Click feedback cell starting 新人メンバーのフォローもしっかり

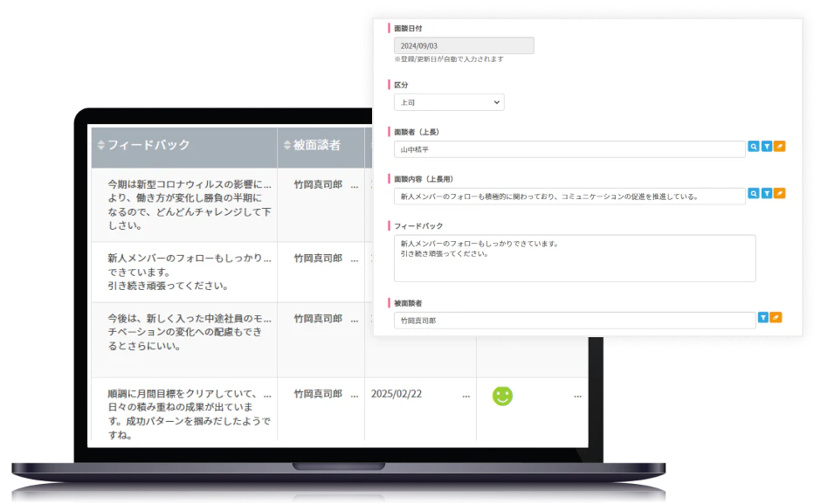184,272
